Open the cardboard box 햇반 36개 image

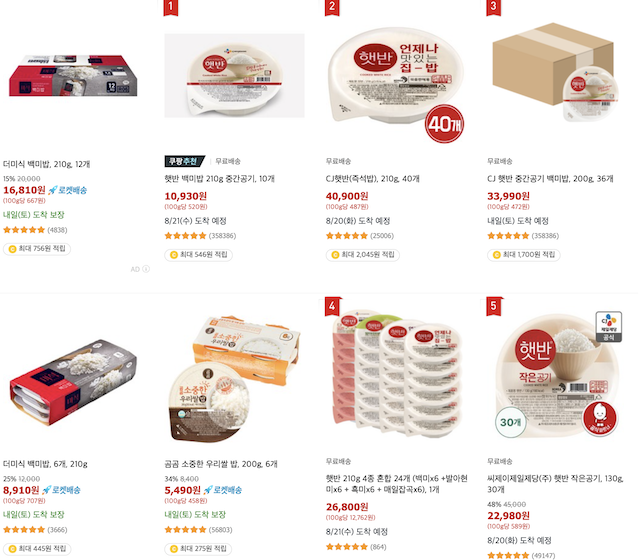[x=556, y=72]
